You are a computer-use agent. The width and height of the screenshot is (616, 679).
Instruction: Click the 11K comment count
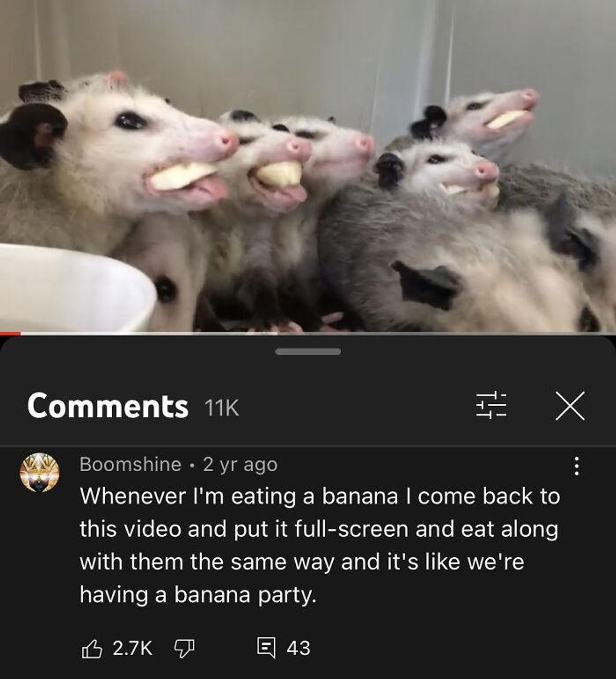pyautogui.click(x=222, y=409)
